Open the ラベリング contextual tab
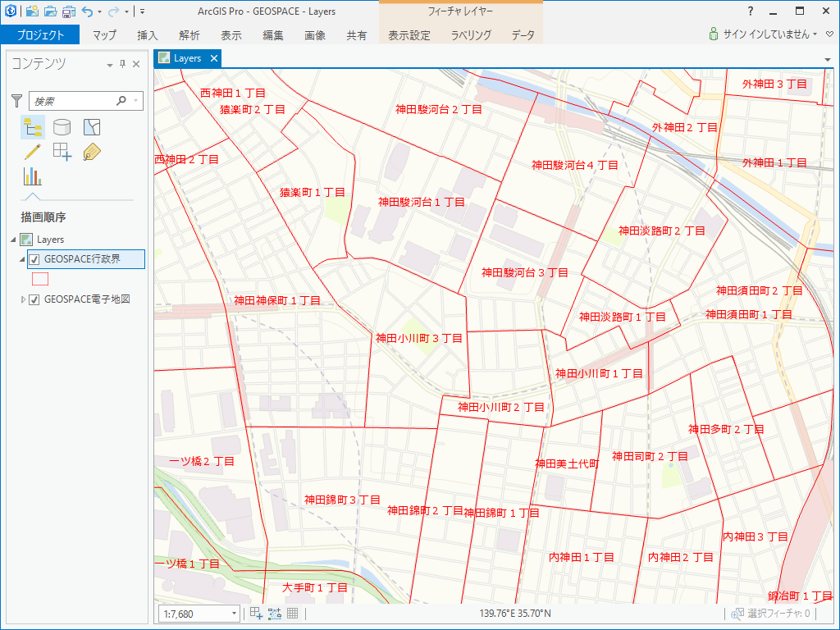Screen dimensions: 840x630 coord(470,35)
